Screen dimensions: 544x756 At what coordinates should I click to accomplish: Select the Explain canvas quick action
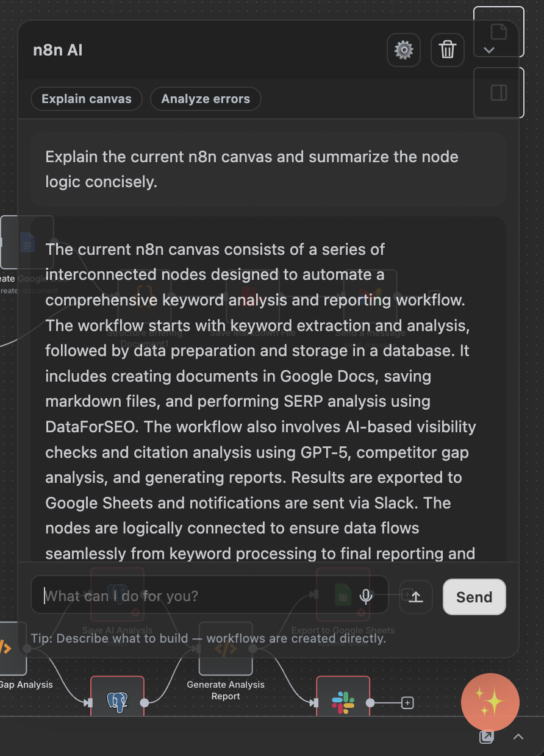(x=86, y=99)
